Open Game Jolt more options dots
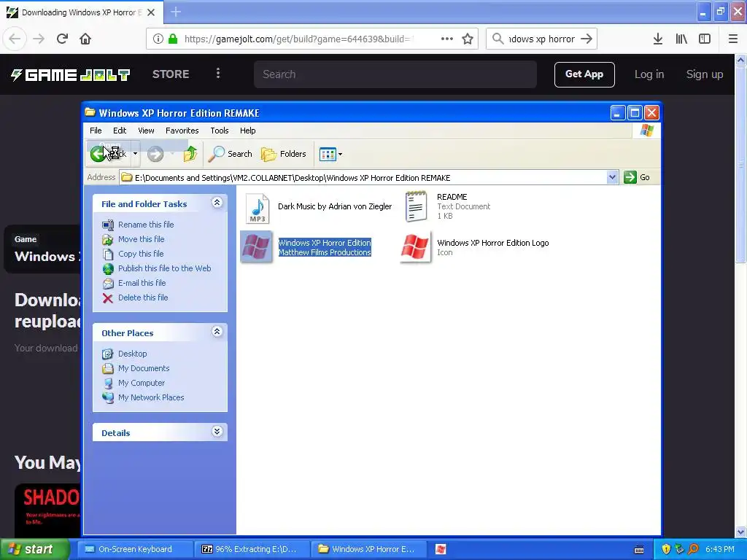747x560 pixels. (218, 73)
